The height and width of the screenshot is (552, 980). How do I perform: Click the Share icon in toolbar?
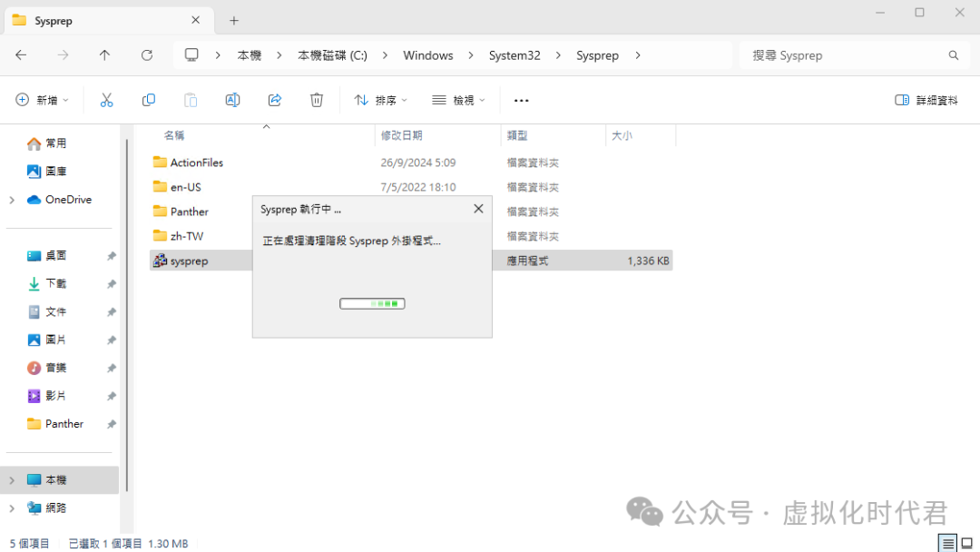pos(274,100)
